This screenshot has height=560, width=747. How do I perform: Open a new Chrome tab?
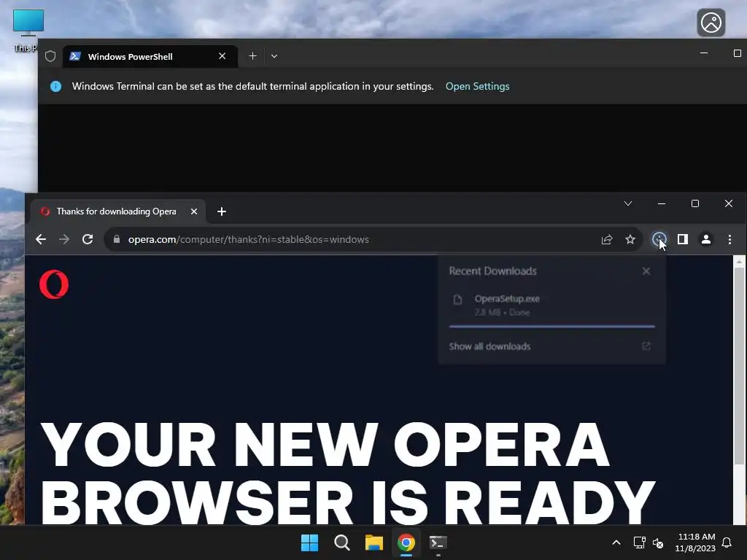click(222, 211)
